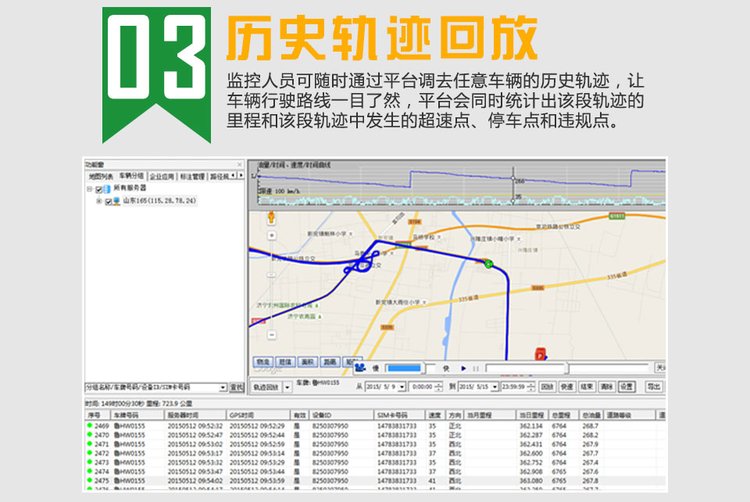Open the 企业应用 tab

click(x=163, y=176)
